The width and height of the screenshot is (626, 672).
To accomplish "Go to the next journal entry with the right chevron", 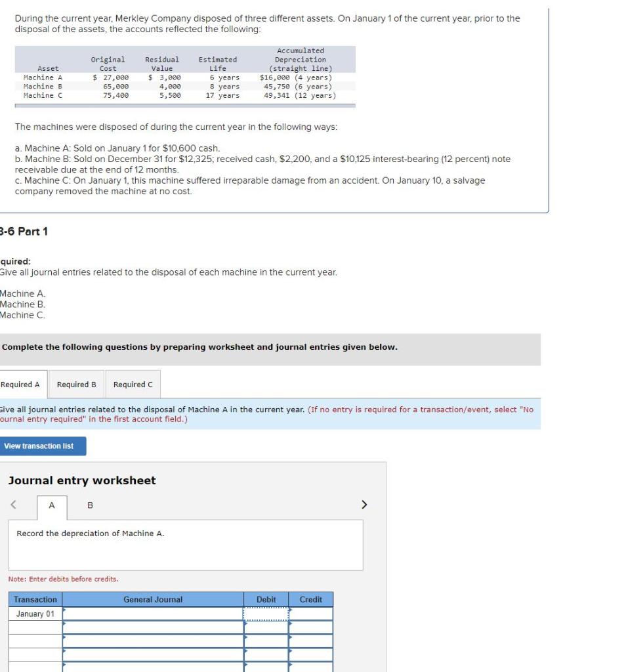I will pos(364,505).
